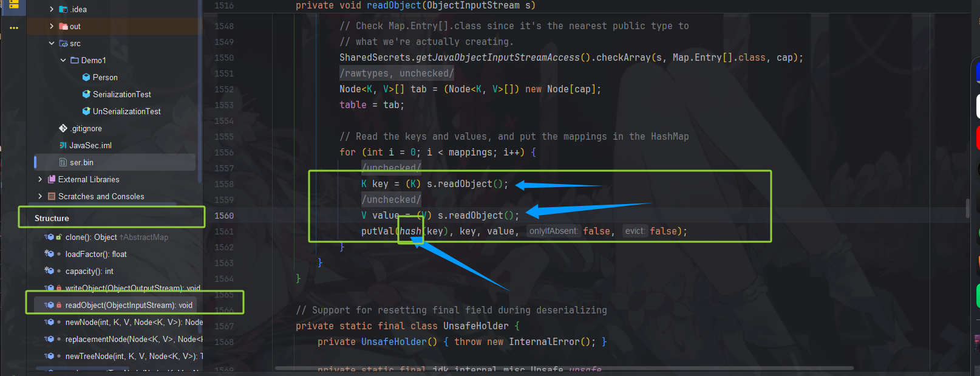This screenshot has height=376, width=980.
Task: Collapse the src folder
Action: point(52,43)
